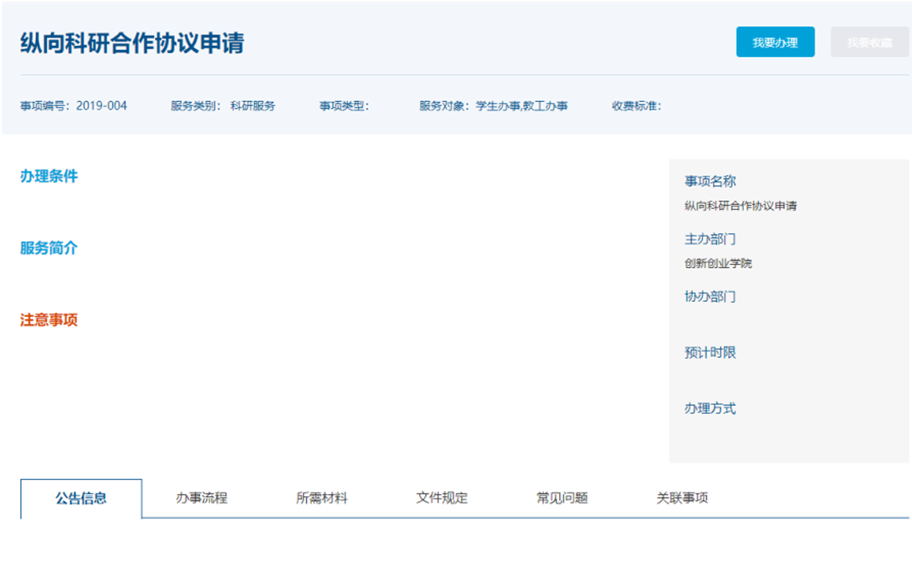
Task: Click the orange 注意事项 heading
Action: 49,320
